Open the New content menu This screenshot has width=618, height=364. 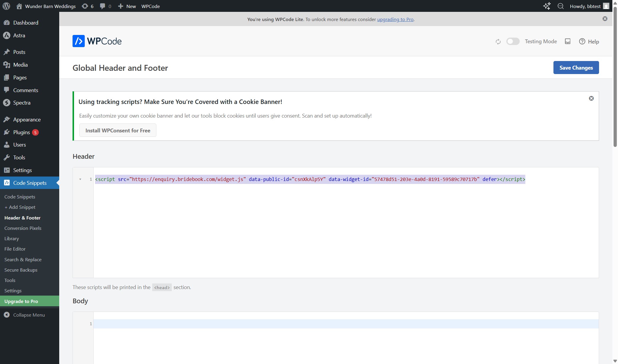click(127, 6)
